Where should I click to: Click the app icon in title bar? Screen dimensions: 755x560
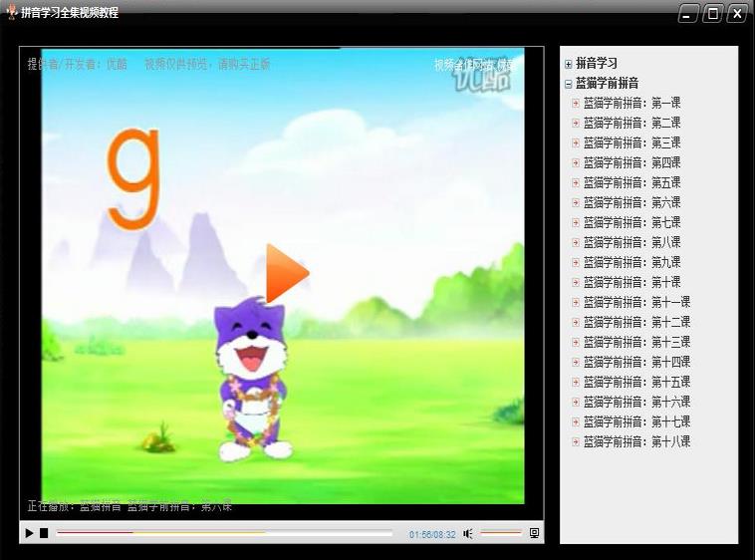pos(11,13)
